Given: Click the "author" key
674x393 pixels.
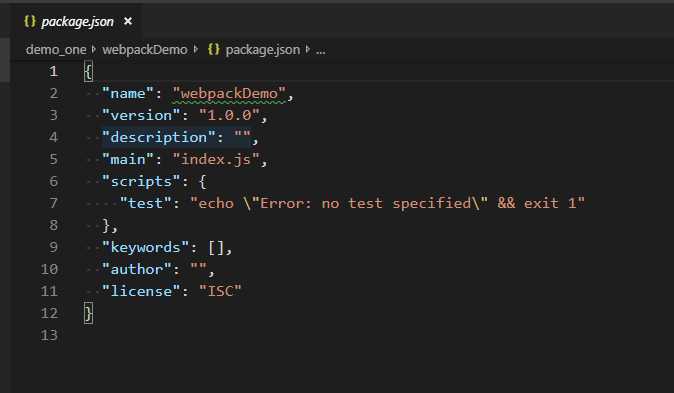Looking at the screenshot, I should click(x=136, y=269).
